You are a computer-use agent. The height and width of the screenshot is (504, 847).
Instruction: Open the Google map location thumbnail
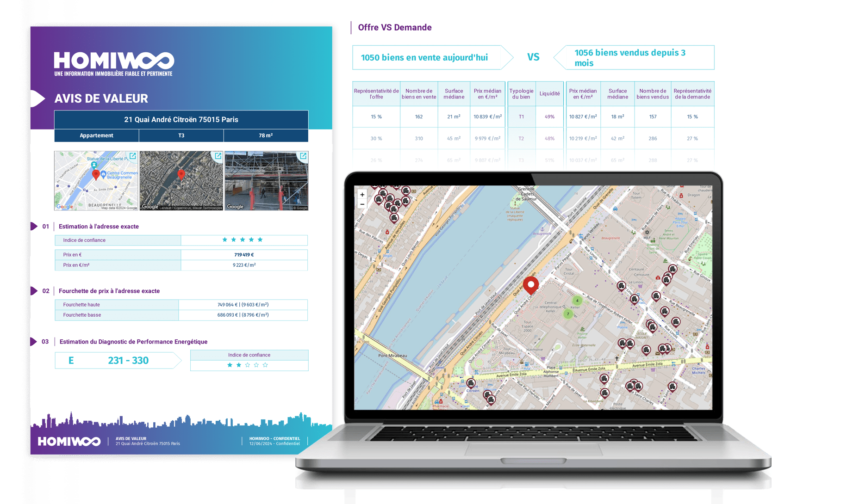[x=96, y=181]
